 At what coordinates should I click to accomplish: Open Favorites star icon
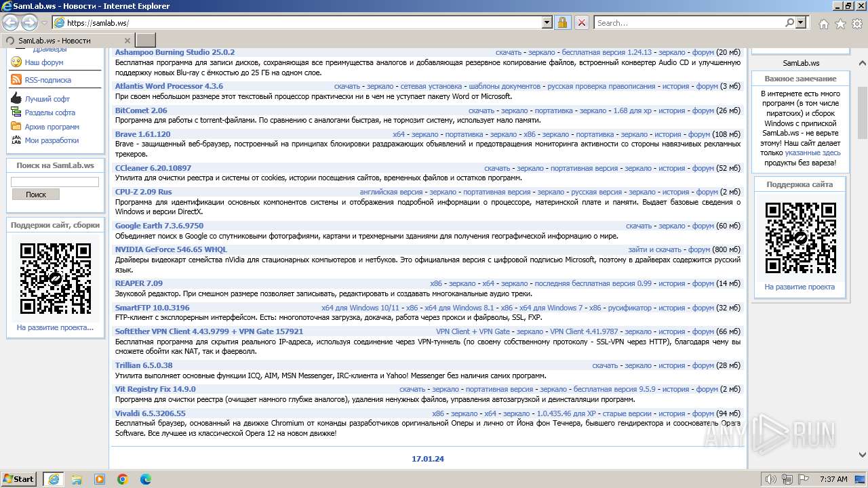(x=840, y=24)
